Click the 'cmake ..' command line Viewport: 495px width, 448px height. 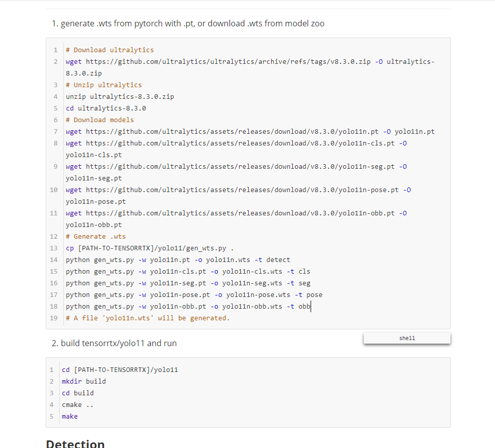pyautogui.click(x=77, y=404)
